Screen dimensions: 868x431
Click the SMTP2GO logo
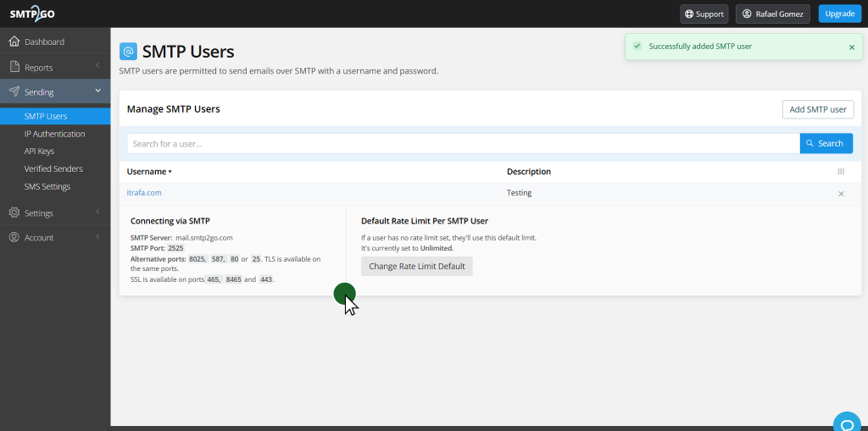tap(32, 14)
